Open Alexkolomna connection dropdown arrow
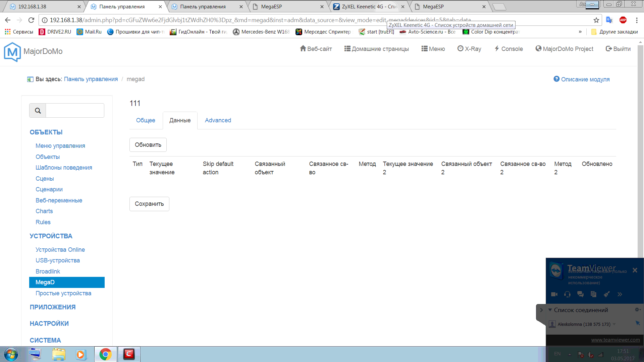 tap(615, 324)
